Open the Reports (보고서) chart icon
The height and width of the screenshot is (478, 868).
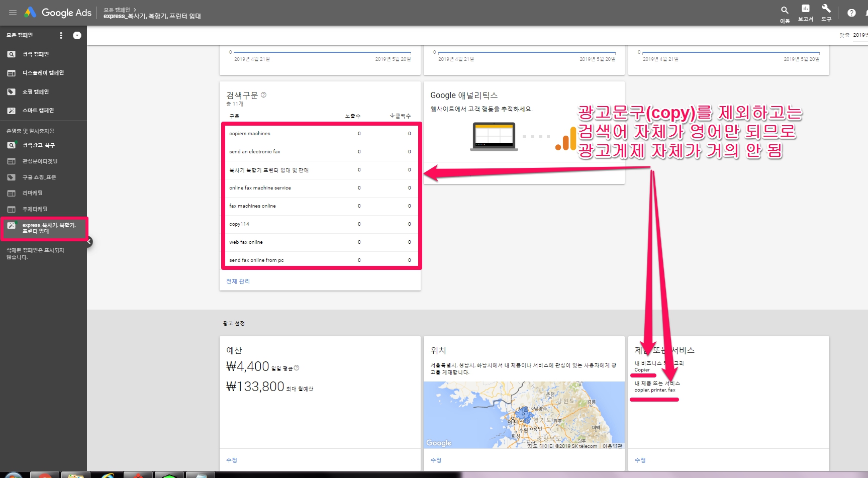[805, 9]
